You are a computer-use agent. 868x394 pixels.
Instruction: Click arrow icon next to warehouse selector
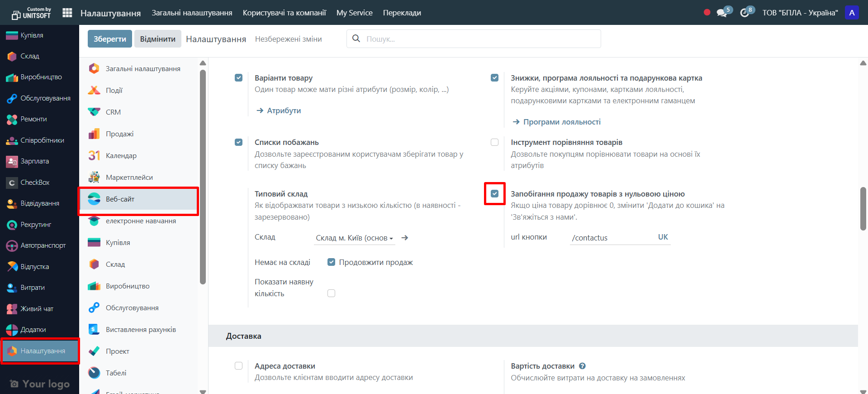click(405, 238)
